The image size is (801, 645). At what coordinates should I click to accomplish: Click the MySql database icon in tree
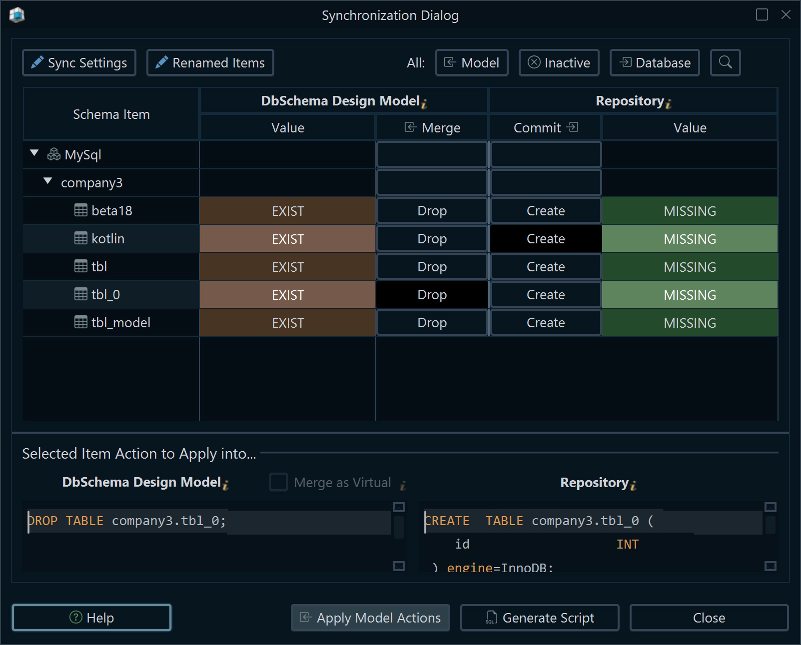pyautogui.click(x=54, y=155)
